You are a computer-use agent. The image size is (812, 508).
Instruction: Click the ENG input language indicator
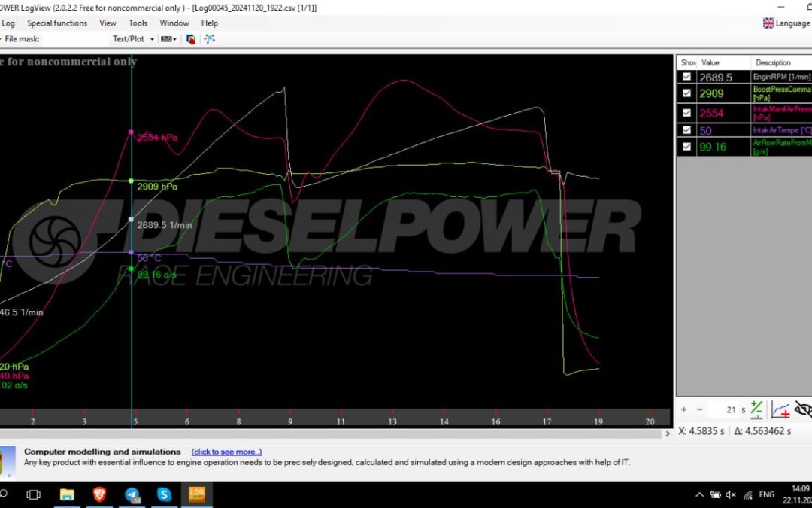pos(766,495)
